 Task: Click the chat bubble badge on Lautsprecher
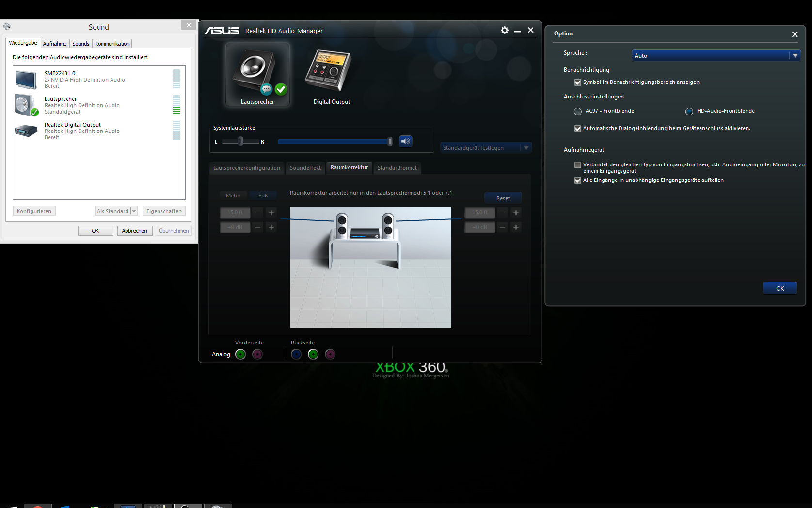pyautogui.click(x=267, y=89)
